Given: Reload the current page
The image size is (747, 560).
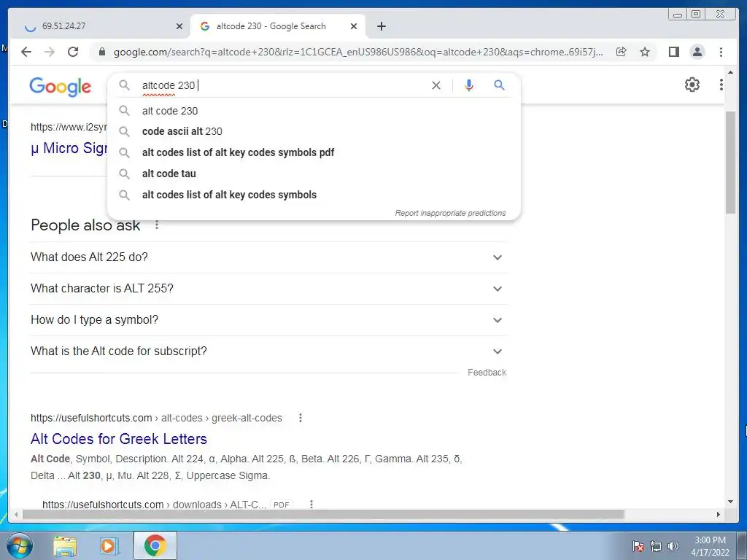Looking at the screenshot, I should 73,52.
